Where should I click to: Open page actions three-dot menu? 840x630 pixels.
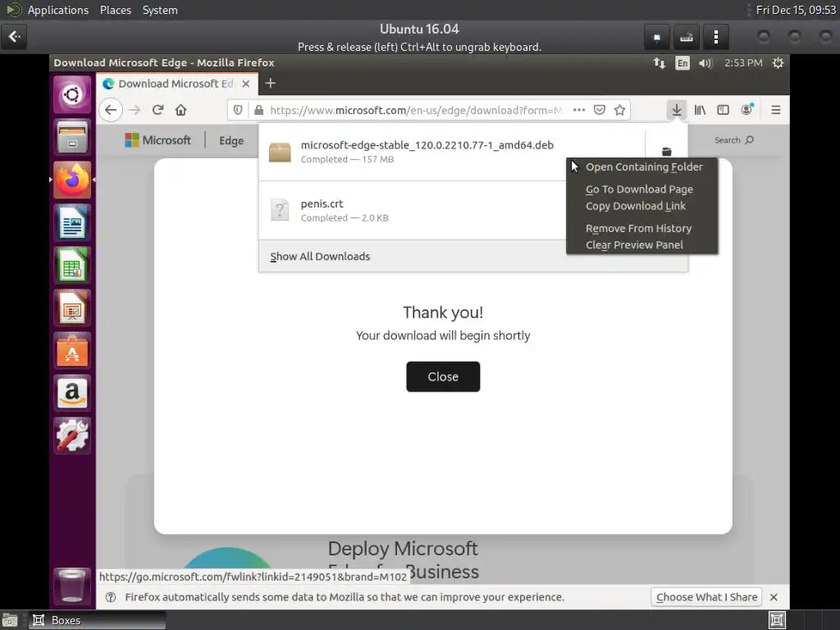click(x=579, y=110)
